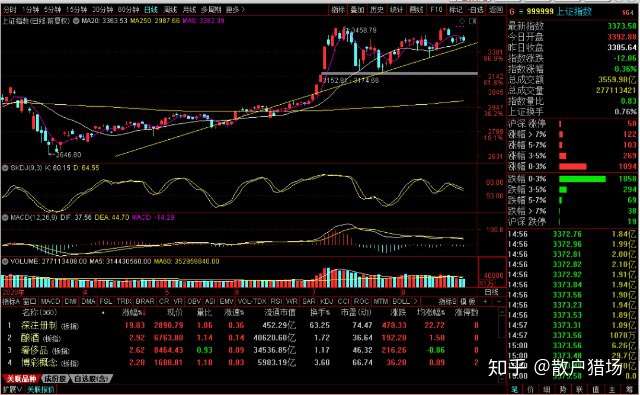Sort table by 涨幅% column
The width and height of the screenshot is (640, 395).
(134, 313)
